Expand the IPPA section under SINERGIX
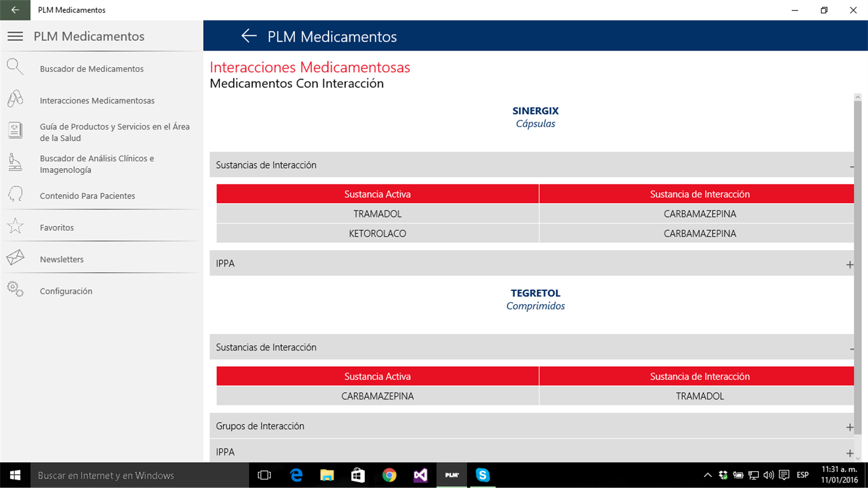This screenshot has height=488, width=868. click(x=532, y=263)
